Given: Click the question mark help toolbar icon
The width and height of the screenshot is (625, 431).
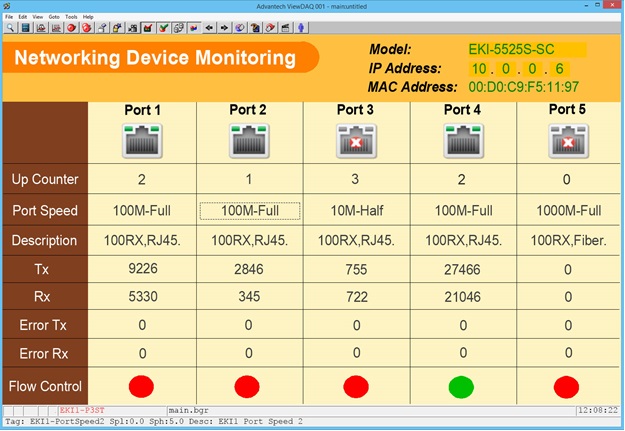Looking at the screenshot, I should [255, 28].
